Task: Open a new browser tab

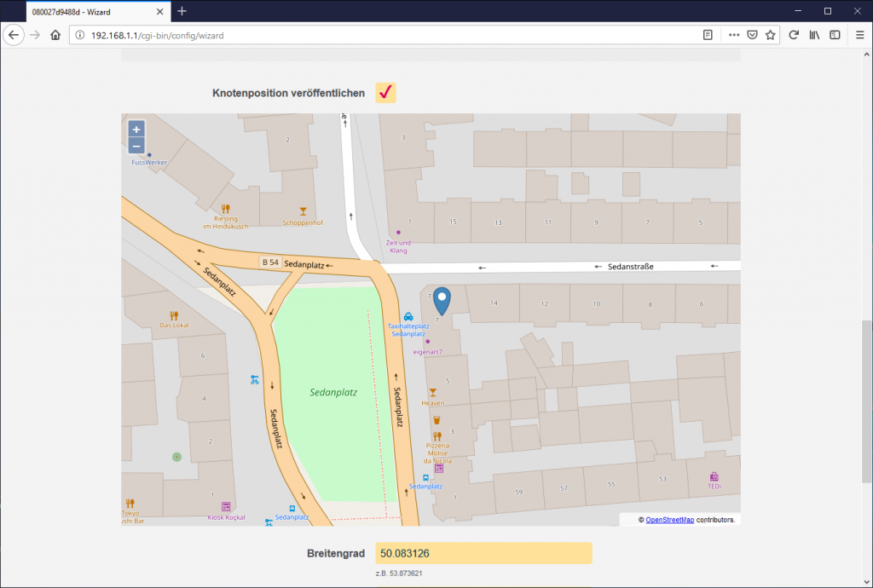Action: coord(182,11)
